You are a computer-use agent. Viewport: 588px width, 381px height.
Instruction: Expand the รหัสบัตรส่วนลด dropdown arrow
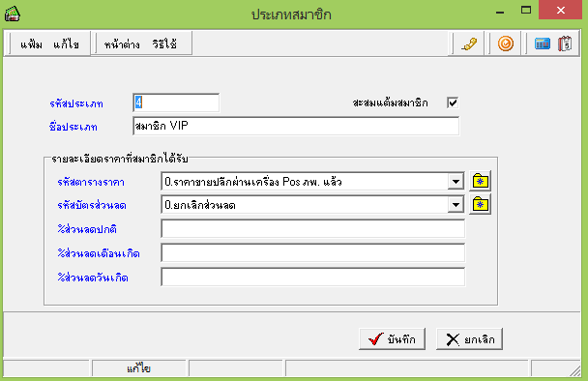coord(456,205)
